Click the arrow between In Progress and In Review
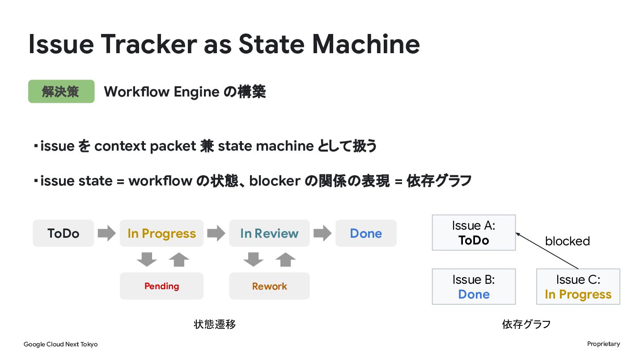Screen dimensions: 644x362 [216, 233]
